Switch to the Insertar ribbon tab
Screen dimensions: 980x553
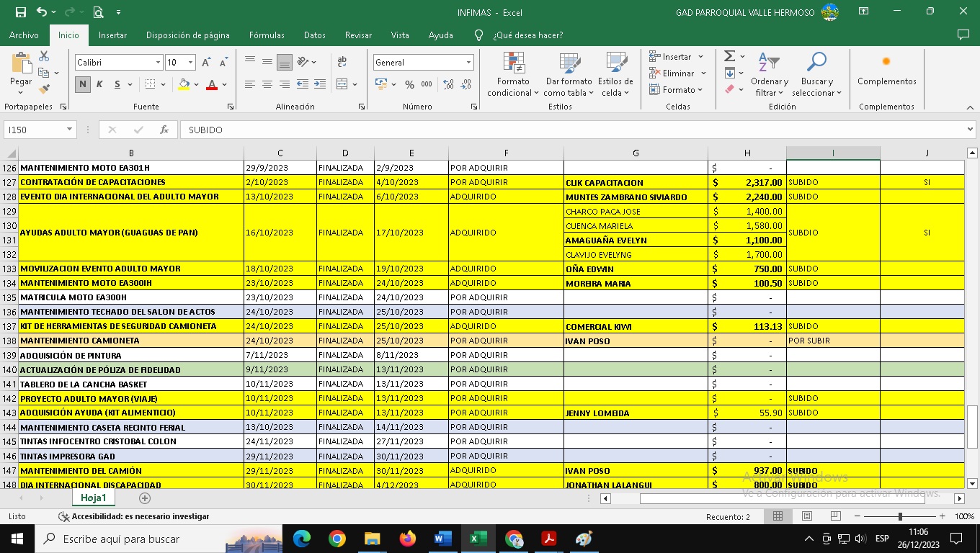(x=112, y=35)
